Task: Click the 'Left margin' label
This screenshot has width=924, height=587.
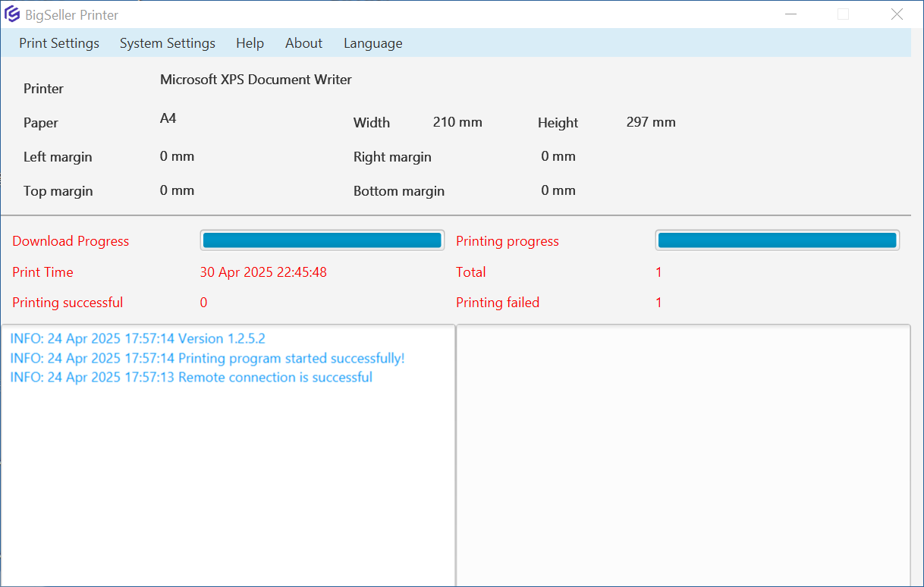Action: 58,157
